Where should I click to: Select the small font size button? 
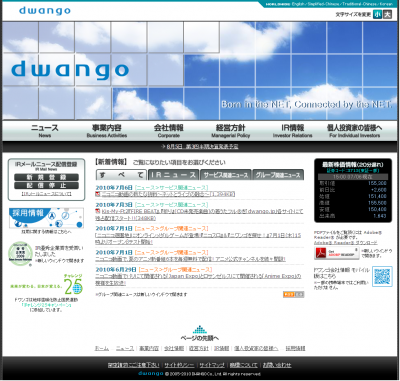click(x=377, y=14)
